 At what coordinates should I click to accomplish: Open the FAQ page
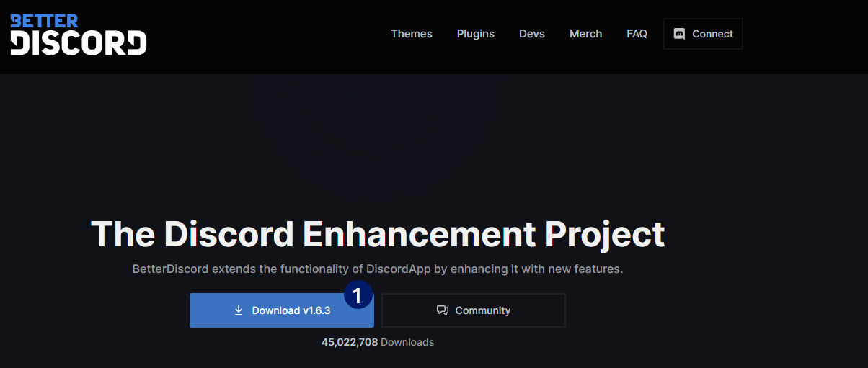[637, 34]
